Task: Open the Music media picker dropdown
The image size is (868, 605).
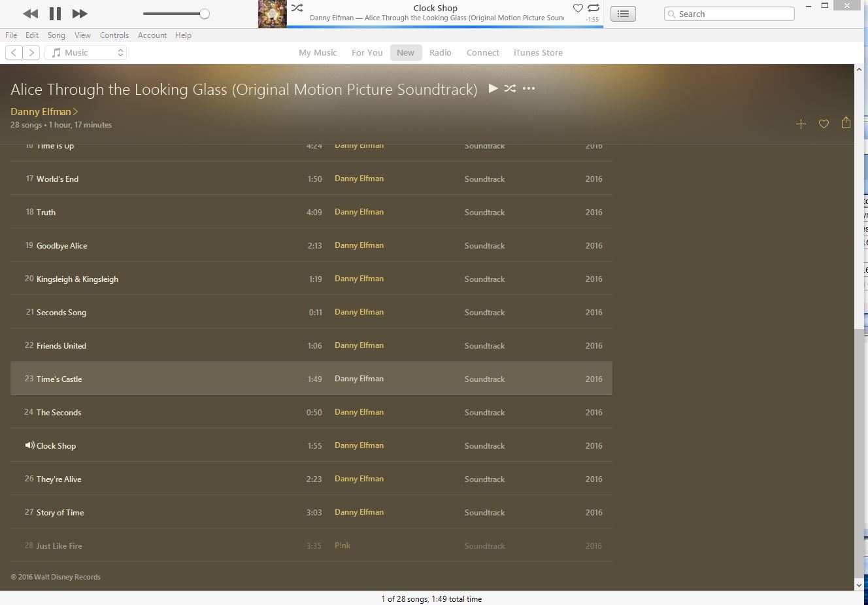Action: 86,53
